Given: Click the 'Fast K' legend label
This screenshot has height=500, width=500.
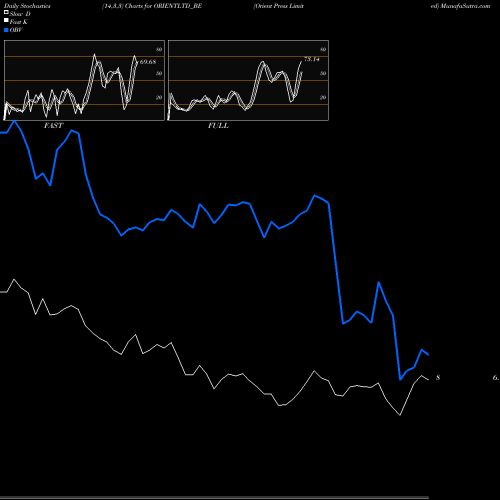Looking at the screenshot, I should point(18,22).
